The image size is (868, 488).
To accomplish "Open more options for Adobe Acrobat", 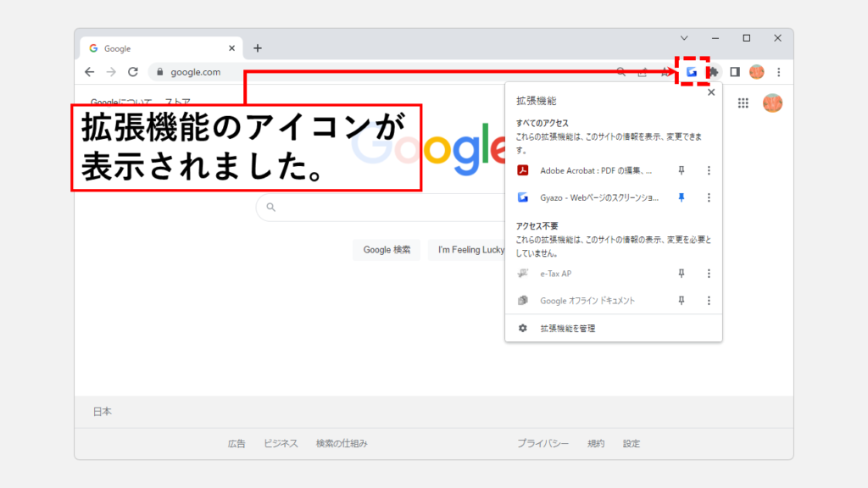I will tap(709, 170).
